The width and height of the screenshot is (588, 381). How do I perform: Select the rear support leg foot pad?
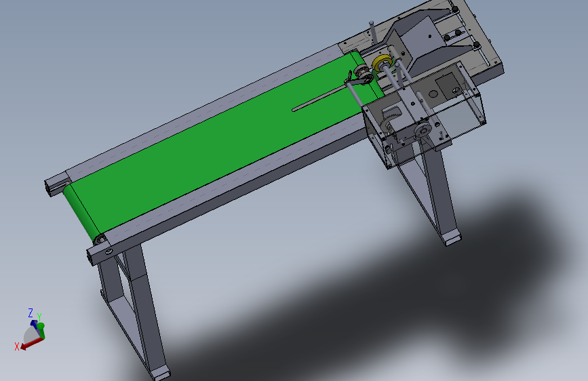click(452, 239)
